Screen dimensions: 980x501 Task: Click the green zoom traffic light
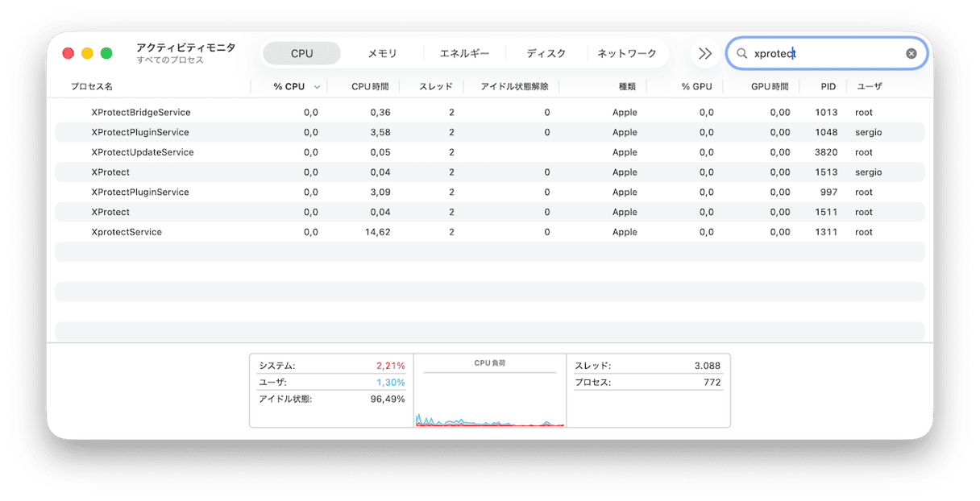click(106, 52)
